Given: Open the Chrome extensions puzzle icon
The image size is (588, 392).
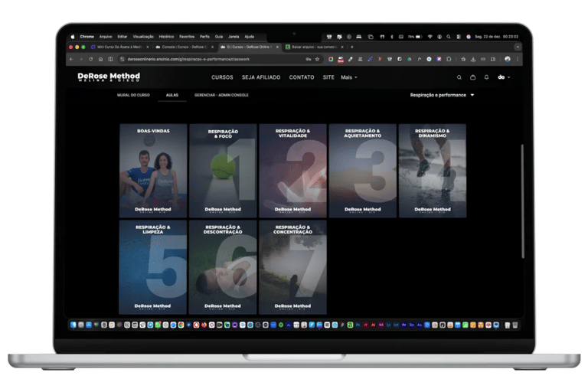Looking at the screenshot, I should click(x=449, y=59).
